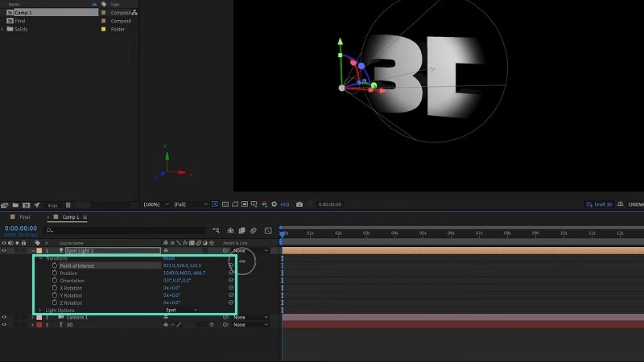Viewport: 644px width, 362px height.
Task: Toggle Z Rotation stopwatch
Action: [55, 302]
